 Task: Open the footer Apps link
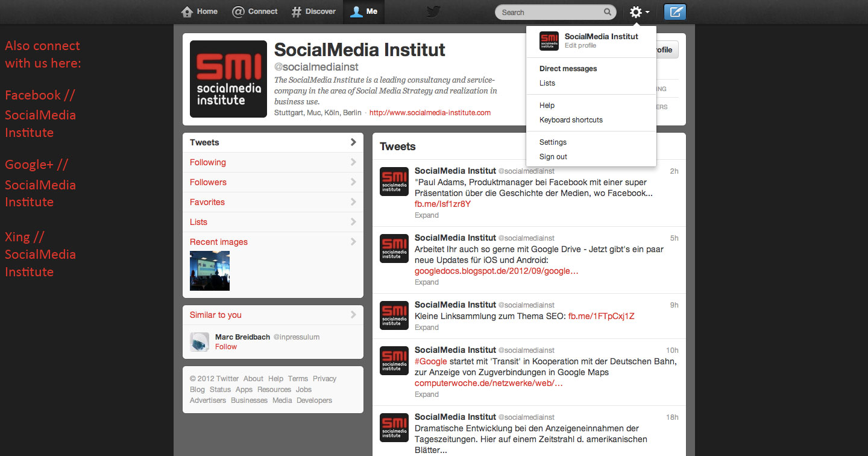pos(244,390)
